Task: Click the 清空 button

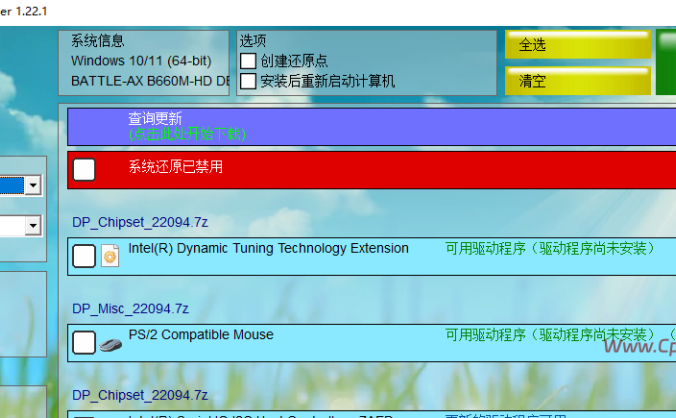Action: (578, 81)
